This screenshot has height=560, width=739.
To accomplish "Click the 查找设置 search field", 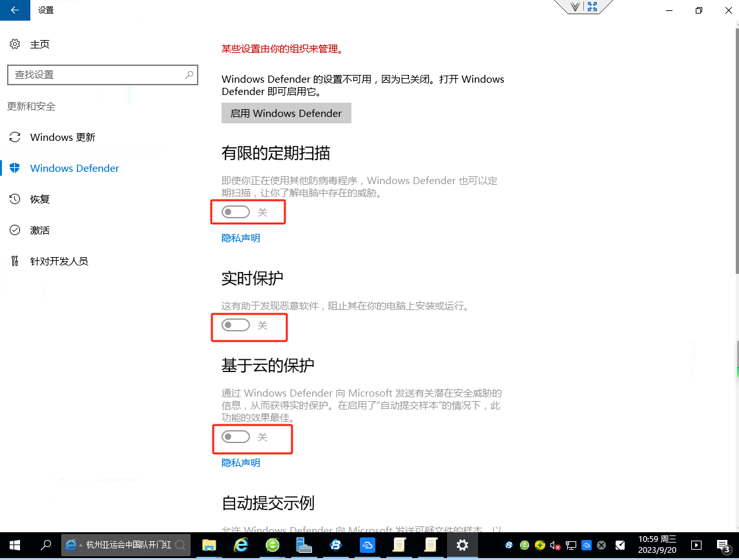I will (x=103, y=75).
